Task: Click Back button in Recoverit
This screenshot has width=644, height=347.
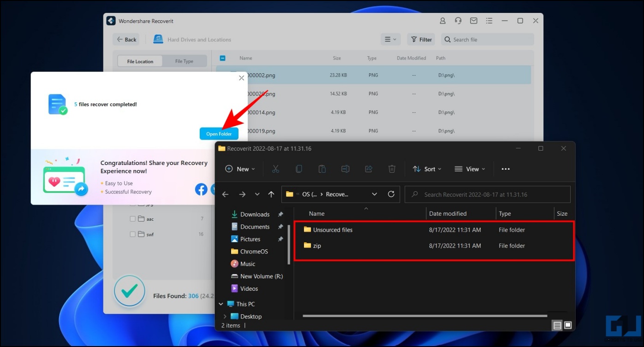Action: [126, 40]
